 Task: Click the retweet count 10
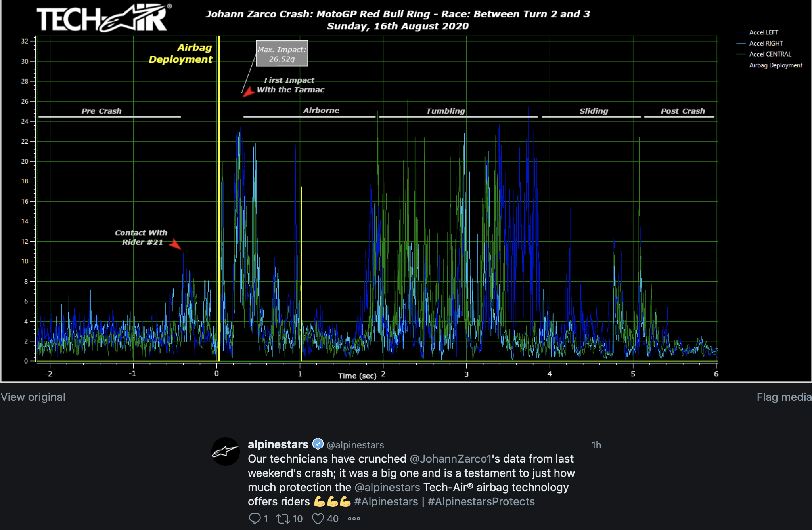coord(297,519)
